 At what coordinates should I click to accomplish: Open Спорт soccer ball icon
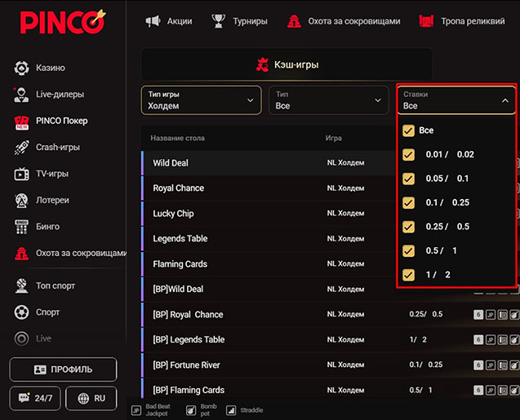pyautogui.click(x=21, y=312)
